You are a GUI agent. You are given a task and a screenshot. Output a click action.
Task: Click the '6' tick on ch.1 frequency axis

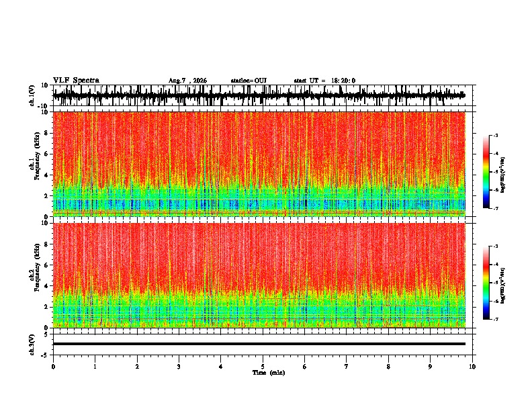[x=46, y=154]
